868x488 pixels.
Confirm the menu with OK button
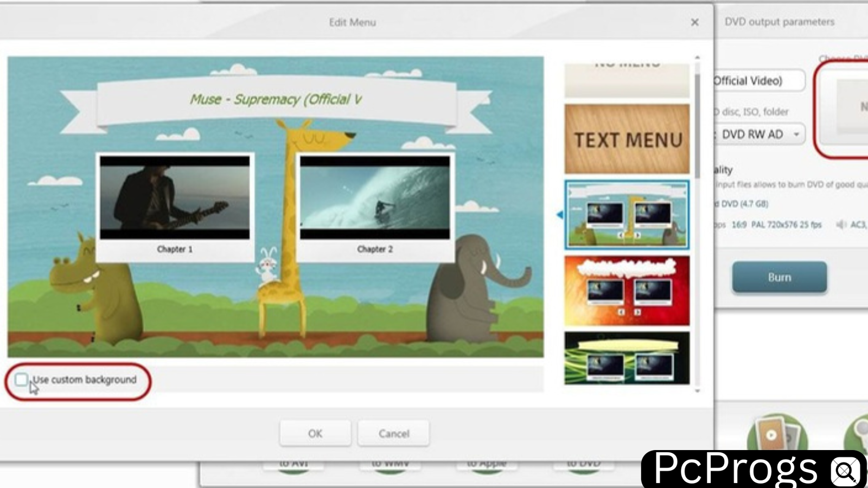pos(315,433)
